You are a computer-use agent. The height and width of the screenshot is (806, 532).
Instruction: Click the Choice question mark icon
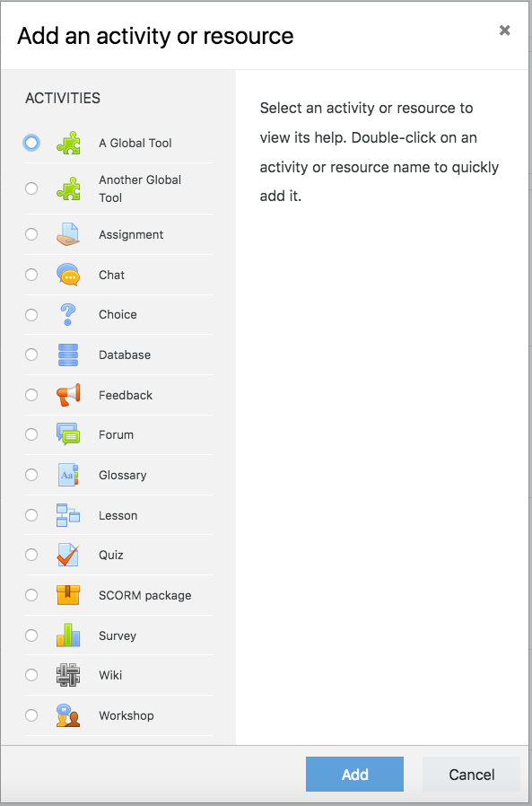(x=68, y=314)
